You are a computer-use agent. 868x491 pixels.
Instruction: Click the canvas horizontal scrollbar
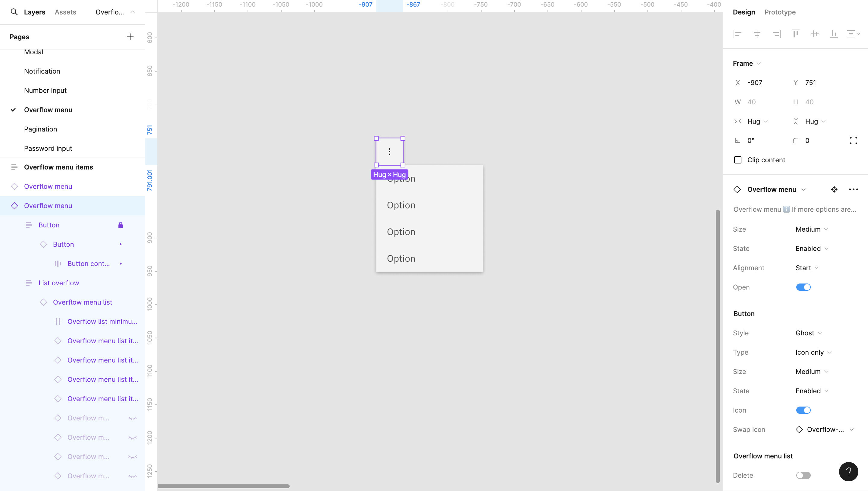coord(224,486)
